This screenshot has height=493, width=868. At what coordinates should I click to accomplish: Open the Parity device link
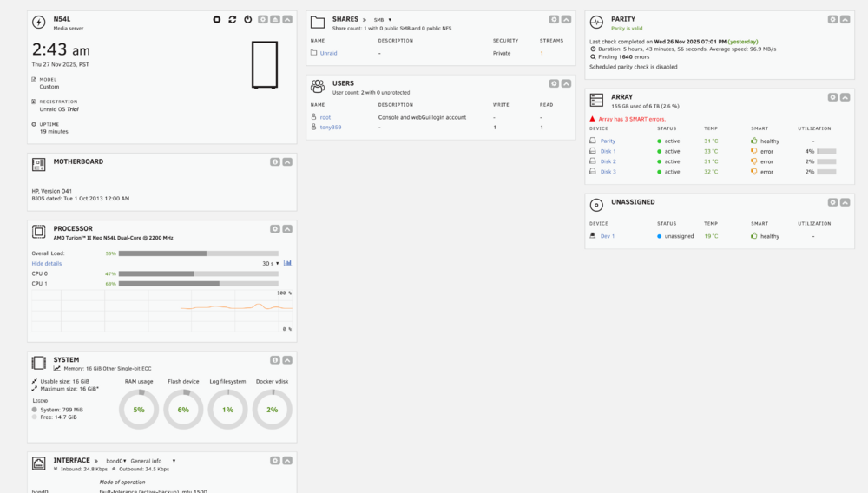click(x=608, y=141)
